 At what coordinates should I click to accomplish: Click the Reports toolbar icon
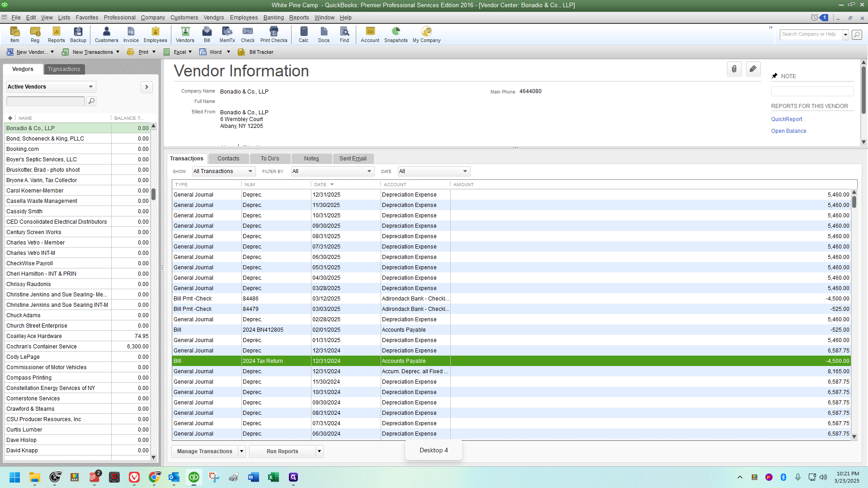click(57, 34)
